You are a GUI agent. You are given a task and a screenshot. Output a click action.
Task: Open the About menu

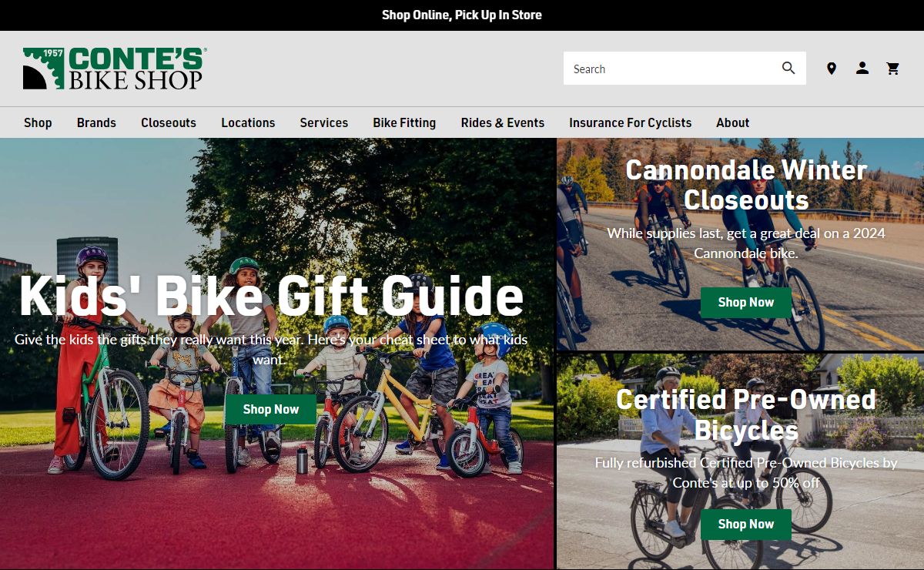(732, 122)
